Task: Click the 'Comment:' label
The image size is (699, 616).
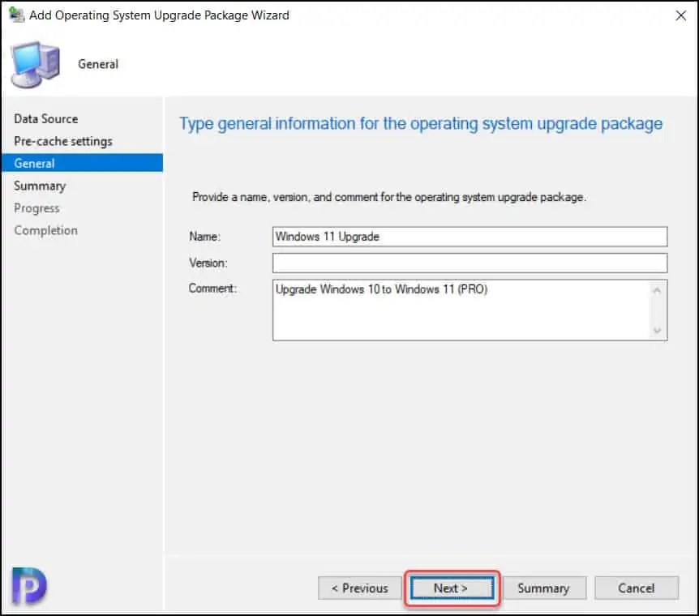Action: (x=212, y=289)
